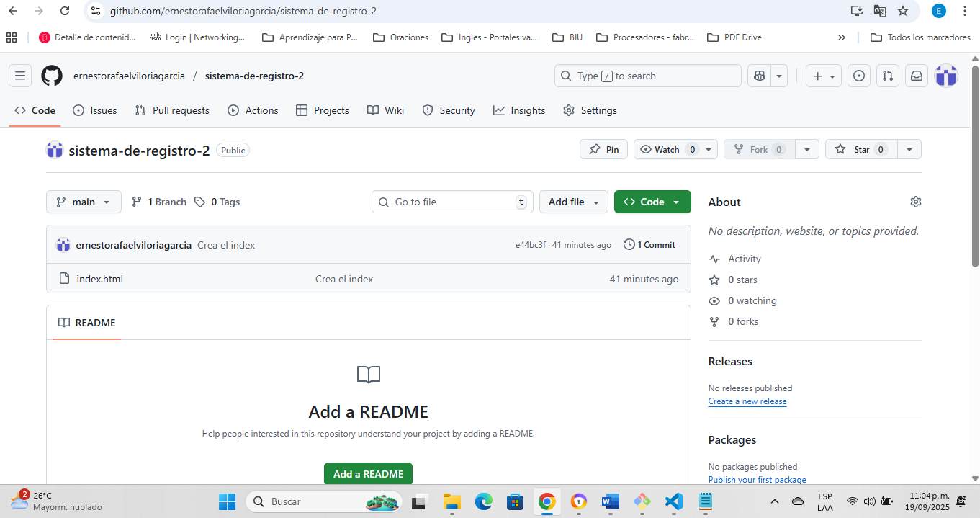Go back in Chrome
The width and height of the screenshot is (980, 518).
tap(13, 11)
